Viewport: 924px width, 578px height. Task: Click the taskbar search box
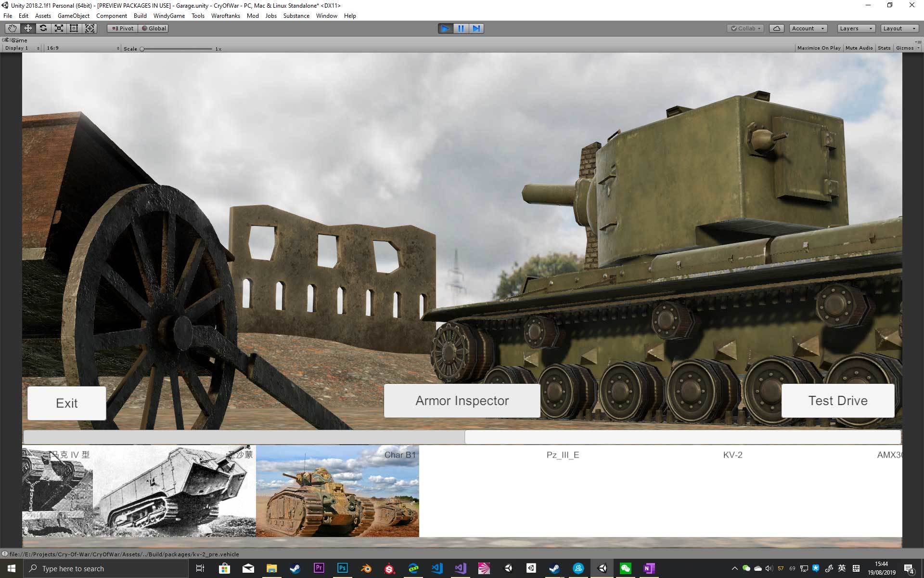pyautogui.click(x=106, y=568)
